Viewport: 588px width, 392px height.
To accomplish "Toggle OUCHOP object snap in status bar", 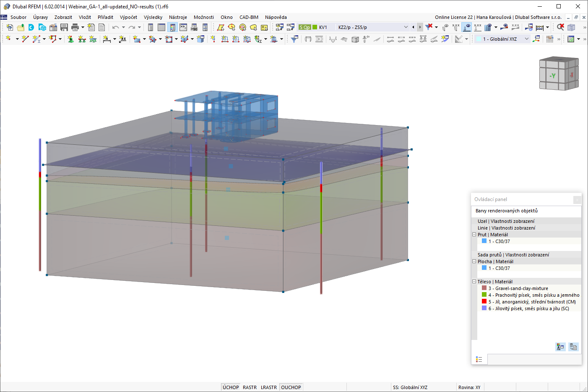I will 291,387.
